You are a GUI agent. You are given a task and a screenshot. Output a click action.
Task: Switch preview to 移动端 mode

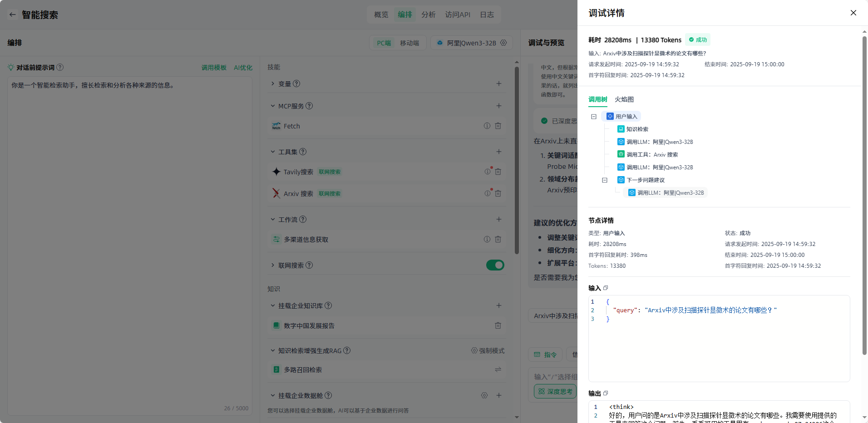coord(409,43)
